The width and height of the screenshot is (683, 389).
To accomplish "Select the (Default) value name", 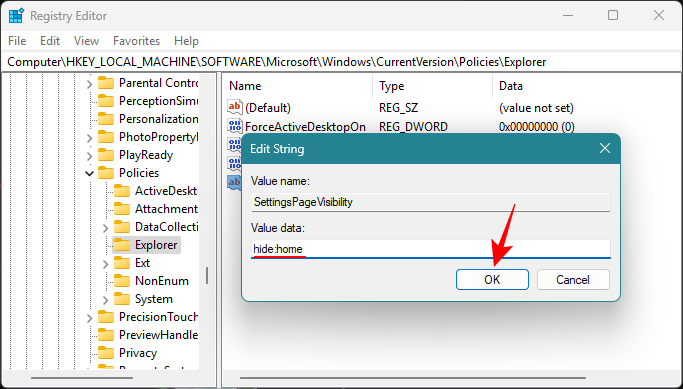I will point(268,108).
